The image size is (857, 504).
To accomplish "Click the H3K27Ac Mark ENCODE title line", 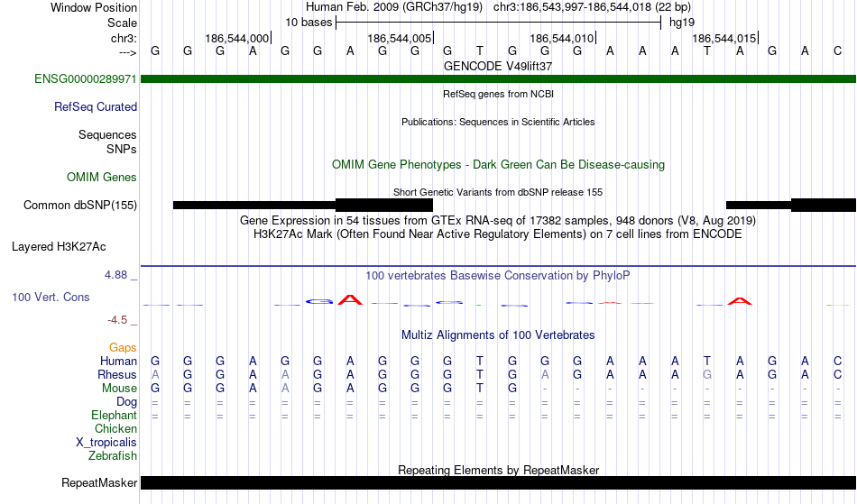I will 498,234.
